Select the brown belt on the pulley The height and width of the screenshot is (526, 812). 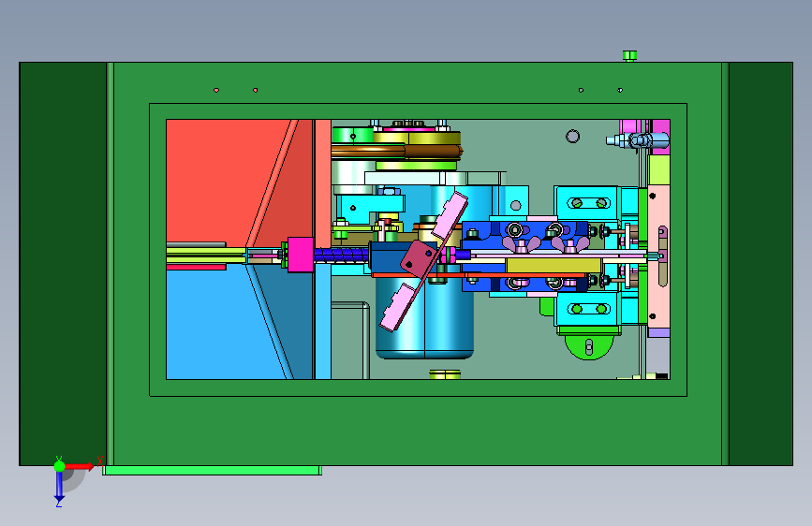point(396,152)
